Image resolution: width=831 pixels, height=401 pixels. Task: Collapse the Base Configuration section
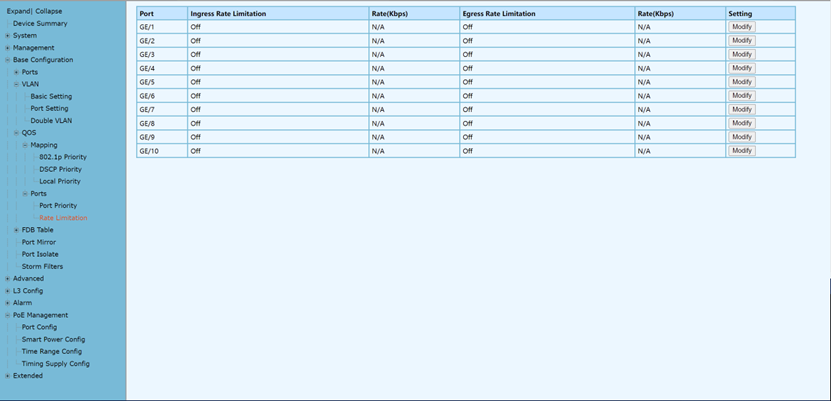click(8, 60)
